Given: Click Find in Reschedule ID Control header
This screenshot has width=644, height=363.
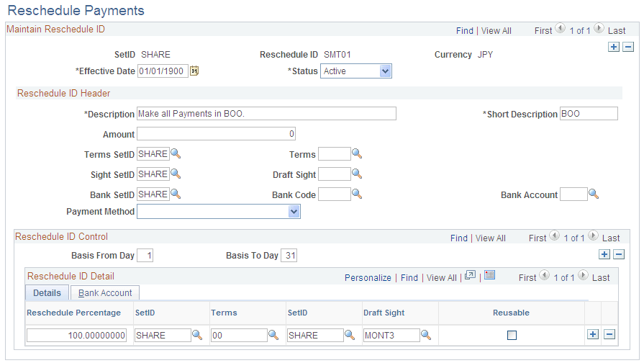Looking at the screenshot, I should 459,238.
